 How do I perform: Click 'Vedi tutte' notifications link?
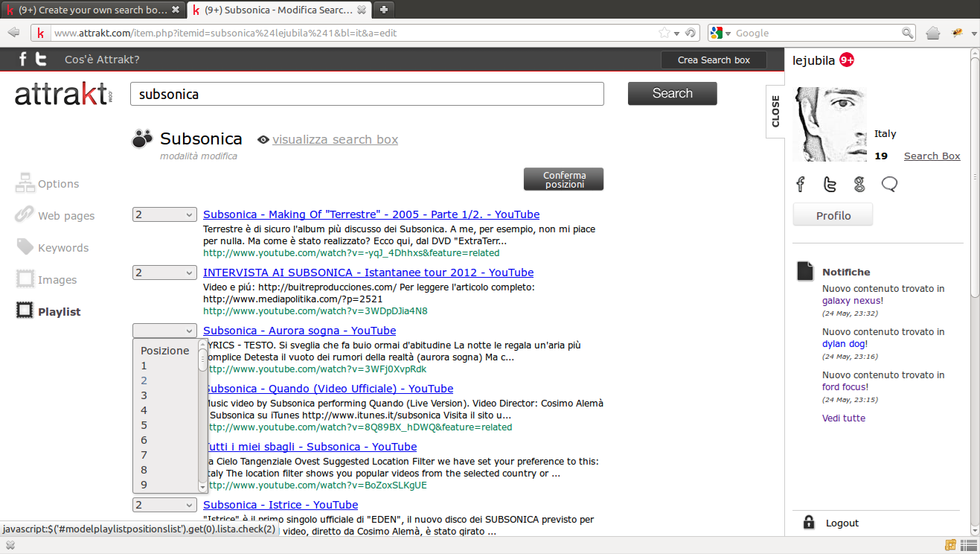pos(844,418)
